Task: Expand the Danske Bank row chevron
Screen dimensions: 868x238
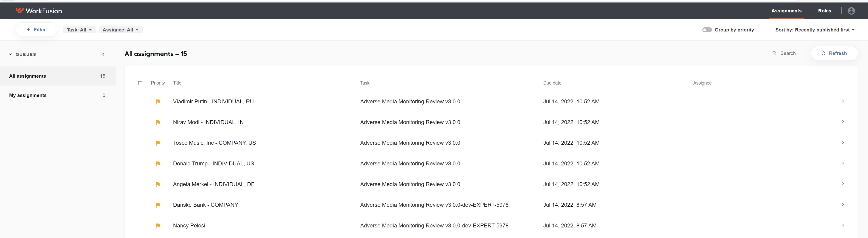Action: point(843,204)
